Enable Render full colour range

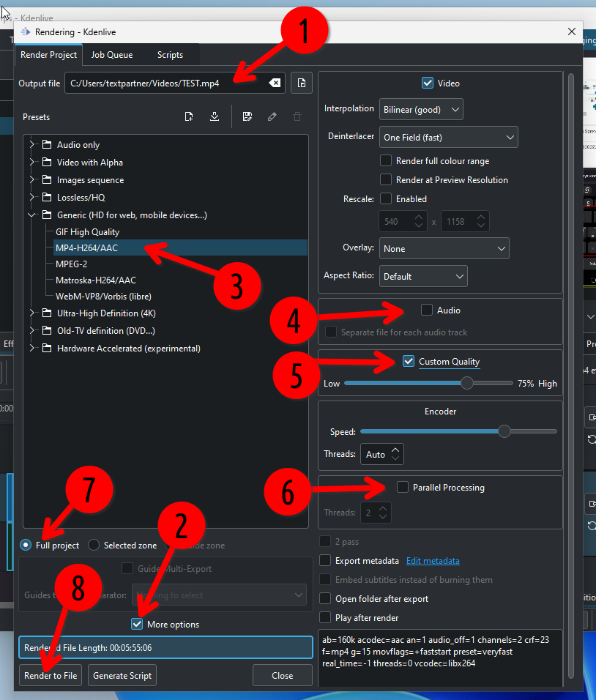coord(386,160)
